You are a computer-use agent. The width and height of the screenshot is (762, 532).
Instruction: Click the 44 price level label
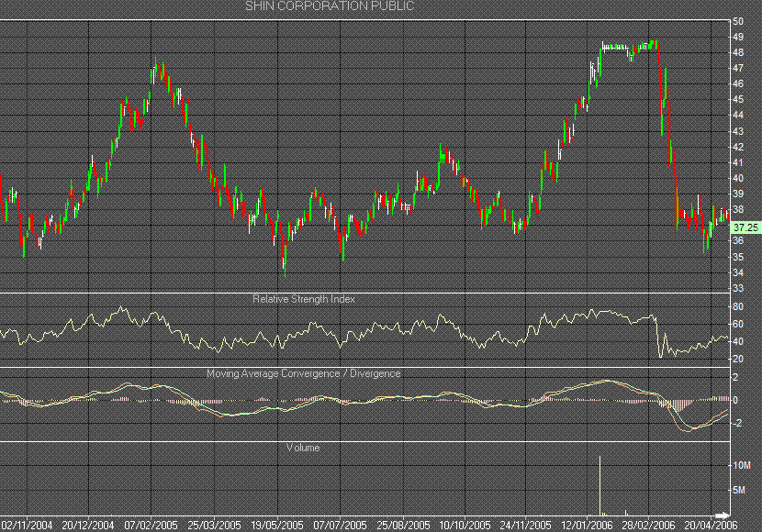click(x=738, y=115)
